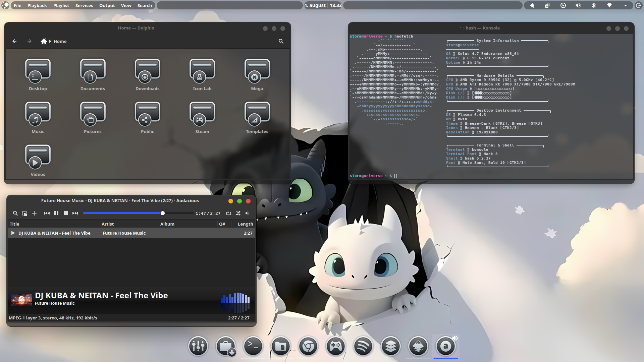Open the Services menu
The image size is (644, 362).
(x=84, y=5)
